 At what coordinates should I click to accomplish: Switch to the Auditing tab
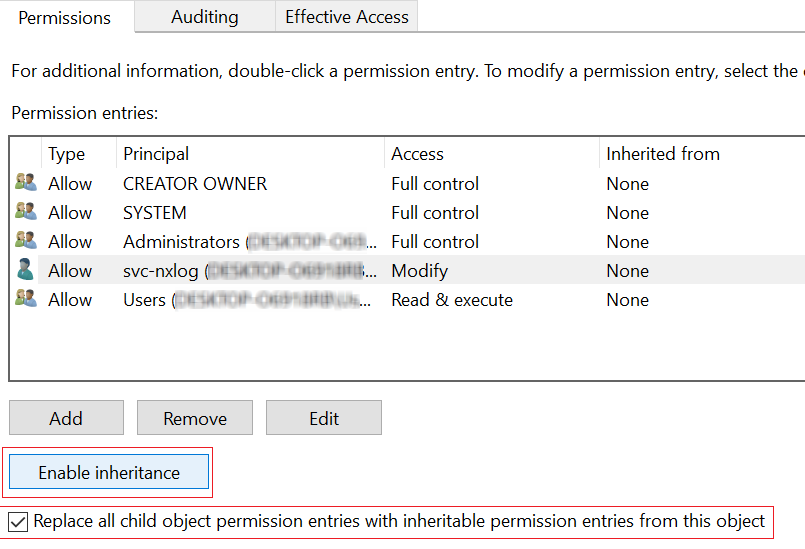(204, 17)
